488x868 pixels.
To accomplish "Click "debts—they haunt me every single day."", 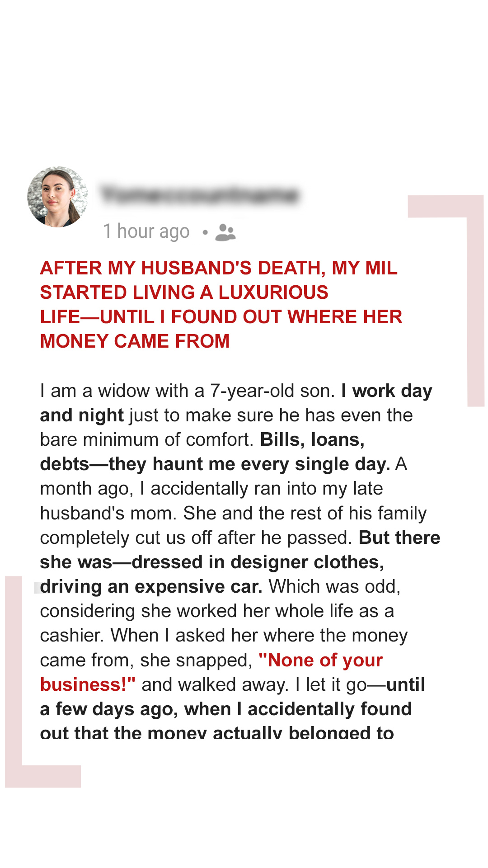I will (215, 464).
